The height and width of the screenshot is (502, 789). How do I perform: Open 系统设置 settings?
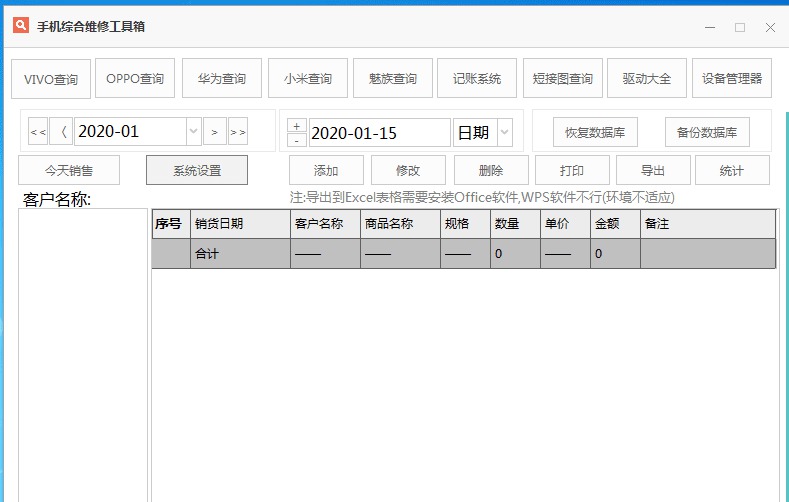(197, 170)
